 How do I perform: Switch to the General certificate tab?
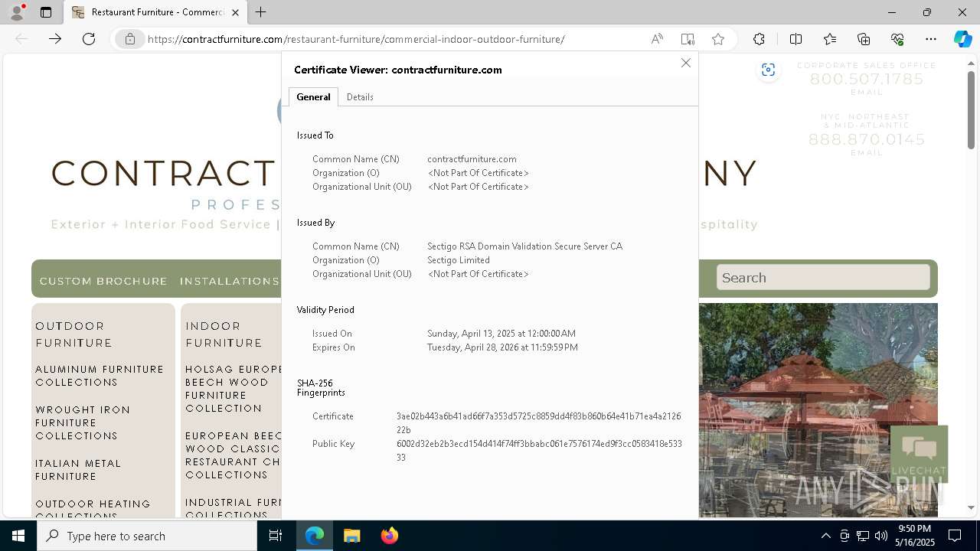coord(313,97)
